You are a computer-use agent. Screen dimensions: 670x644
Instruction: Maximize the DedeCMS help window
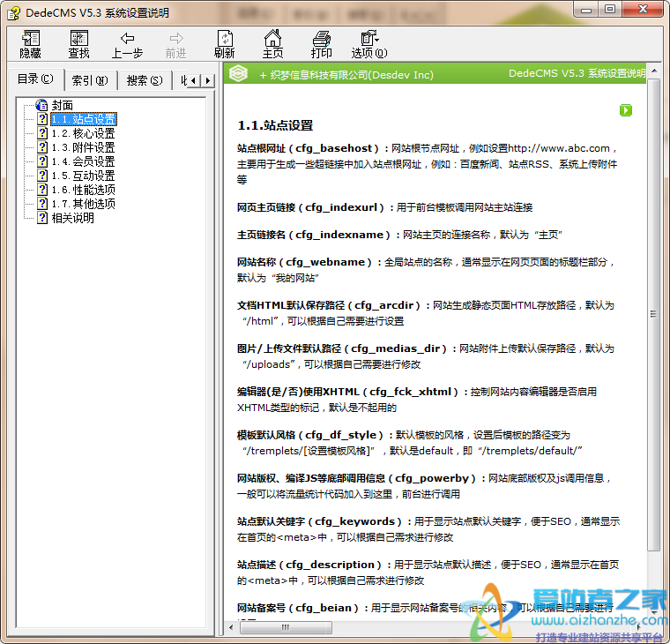[610, 10]
